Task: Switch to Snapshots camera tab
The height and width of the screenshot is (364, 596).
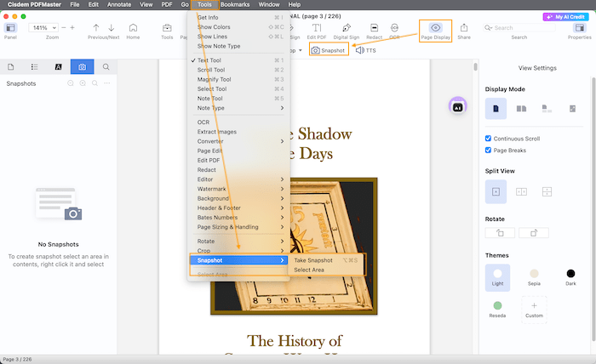Action: pos(82,67)
